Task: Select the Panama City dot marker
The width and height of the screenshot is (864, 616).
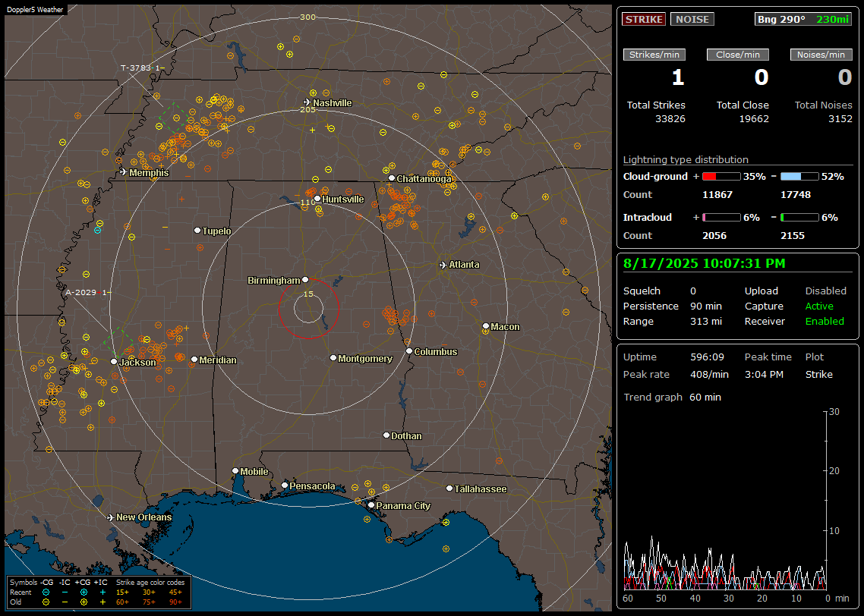Action: 371,504
